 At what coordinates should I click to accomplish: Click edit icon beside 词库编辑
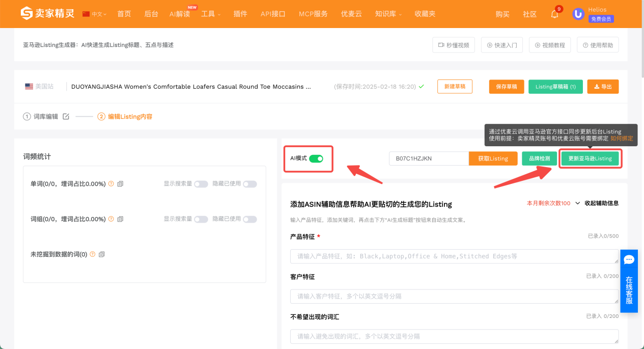tap(66, 117)
